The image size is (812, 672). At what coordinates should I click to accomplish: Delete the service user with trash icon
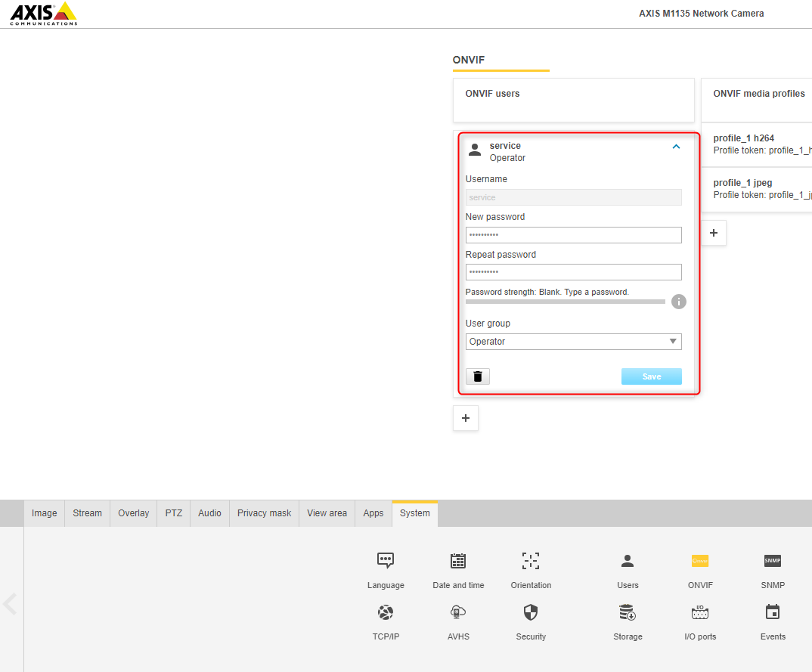point(478,376)
